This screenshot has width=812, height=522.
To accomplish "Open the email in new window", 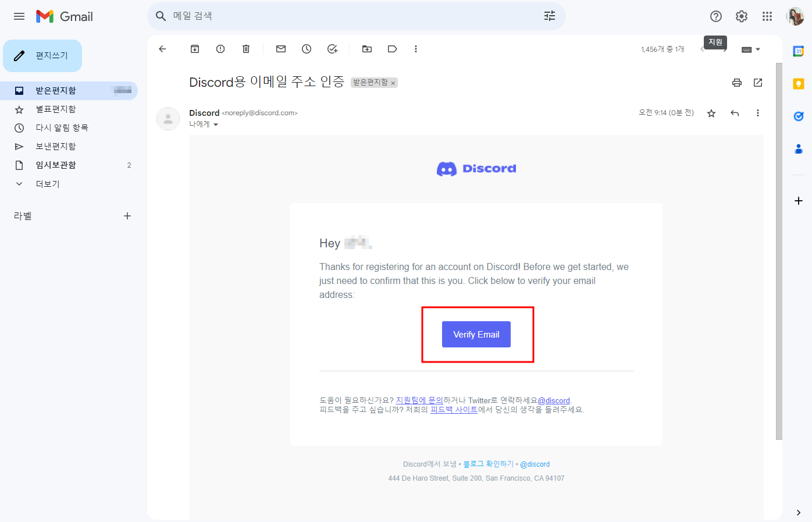I will coord(758,83).
